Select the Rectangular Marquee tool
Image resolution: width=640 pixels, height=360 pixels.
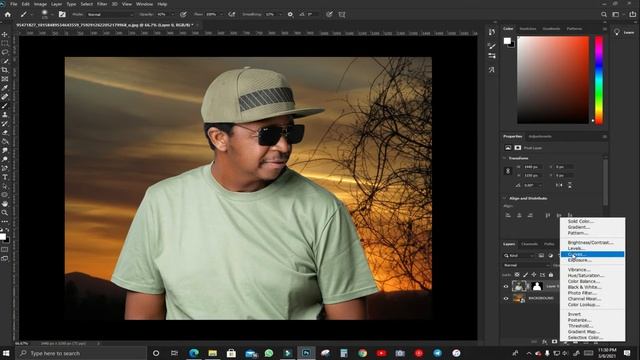click(x=5, y=43)
